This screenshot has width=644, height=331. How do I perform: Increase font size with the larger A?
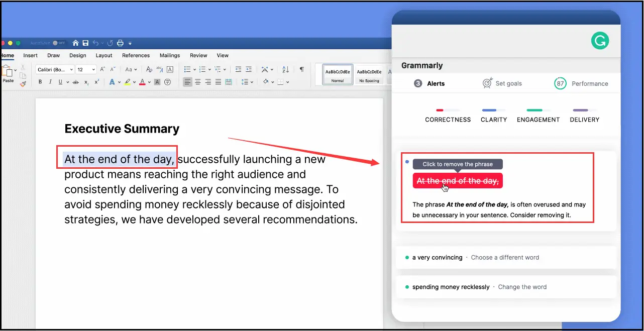[102, 69]
